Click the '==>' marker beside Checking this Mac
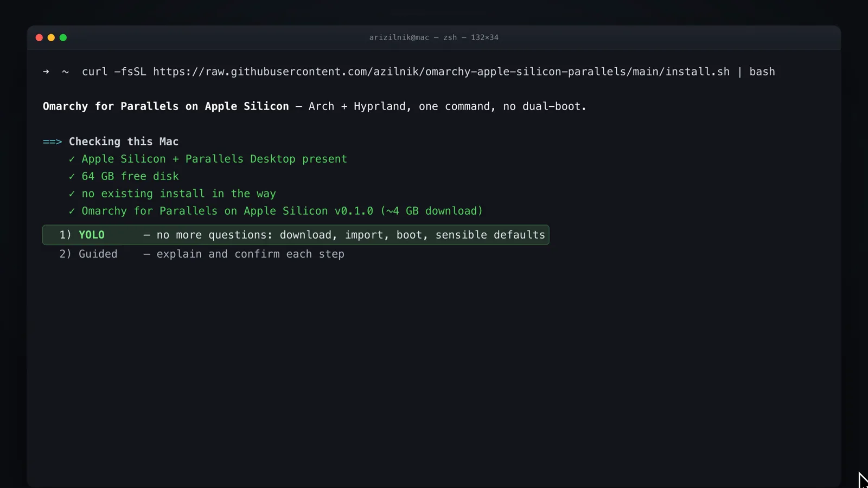This screenshot has height=488, width=868. coord(52,142)
